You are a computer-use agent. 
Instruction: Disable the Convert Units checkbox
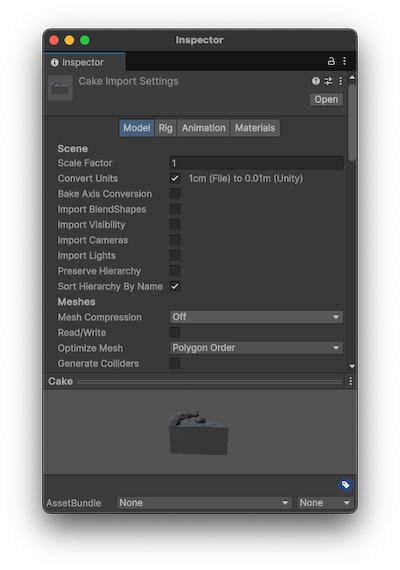pos(175,178)
